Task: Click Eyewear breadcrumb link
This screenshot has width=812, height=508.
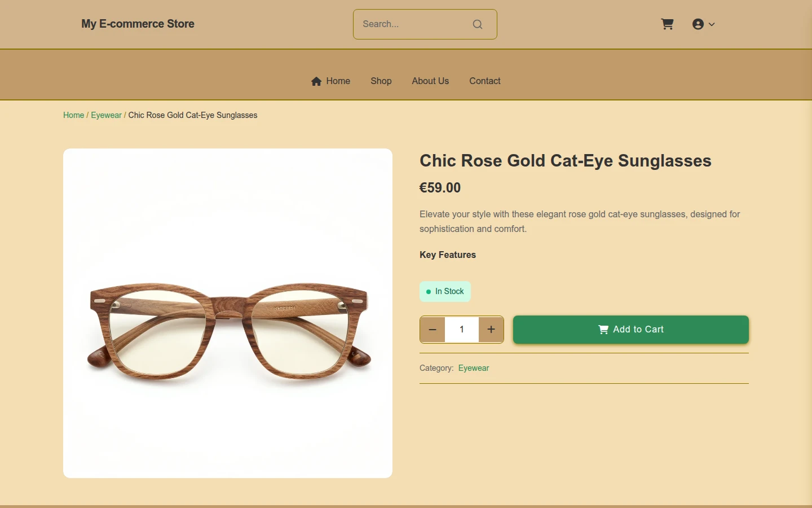Action: [106, 115]
